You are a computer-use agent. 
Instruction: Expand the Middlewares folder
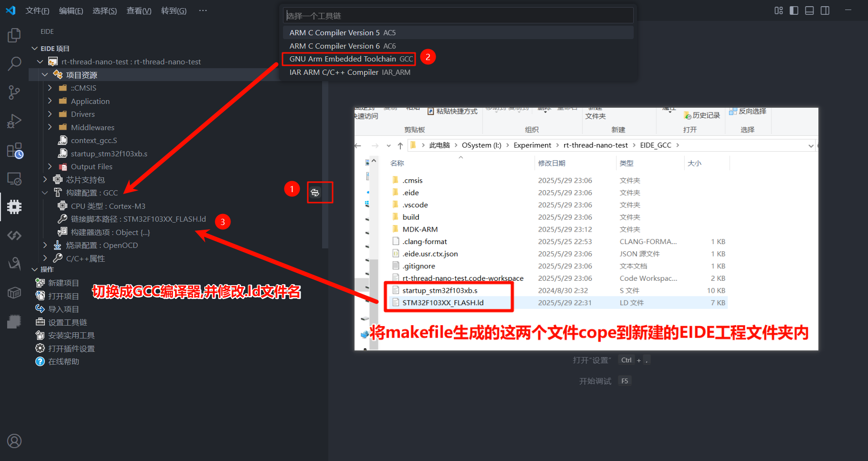[x=50, y=127]
